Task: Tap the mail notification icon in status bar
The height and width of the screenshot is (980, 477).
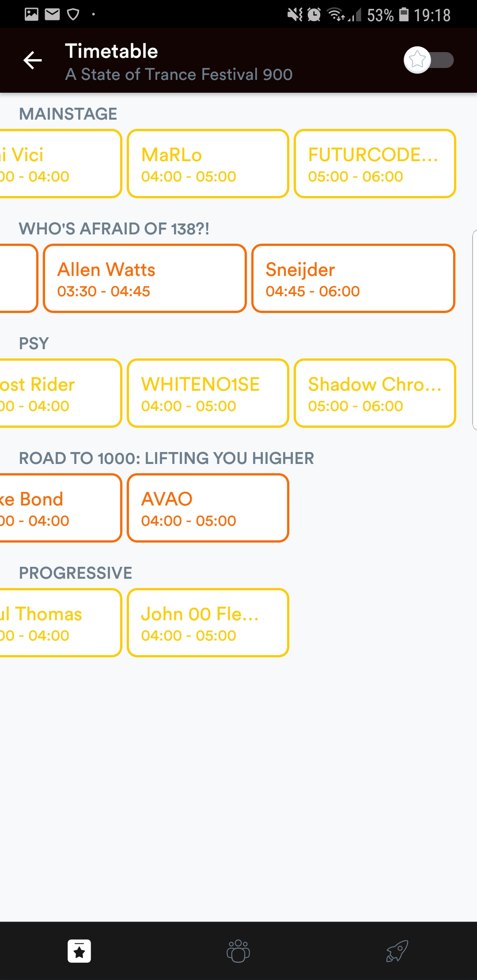Action: tap(53, 15)
